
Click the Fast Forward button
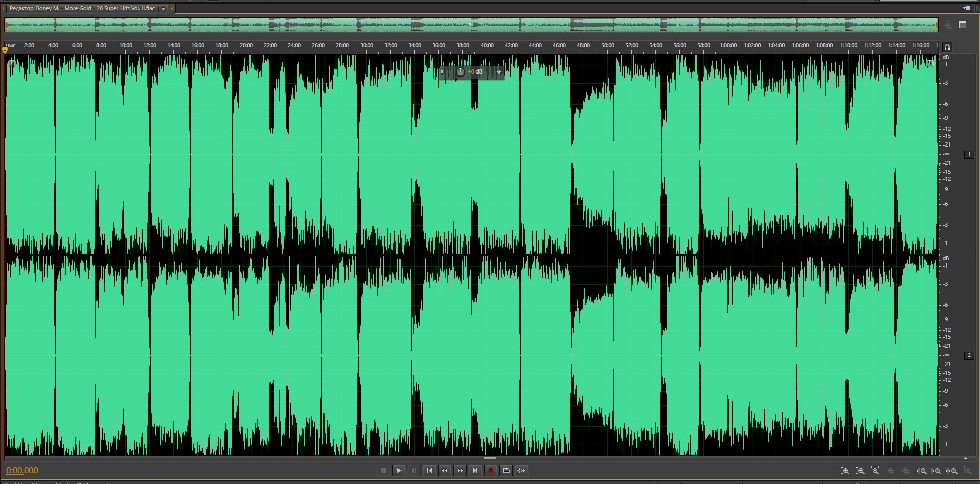[460, 470]
